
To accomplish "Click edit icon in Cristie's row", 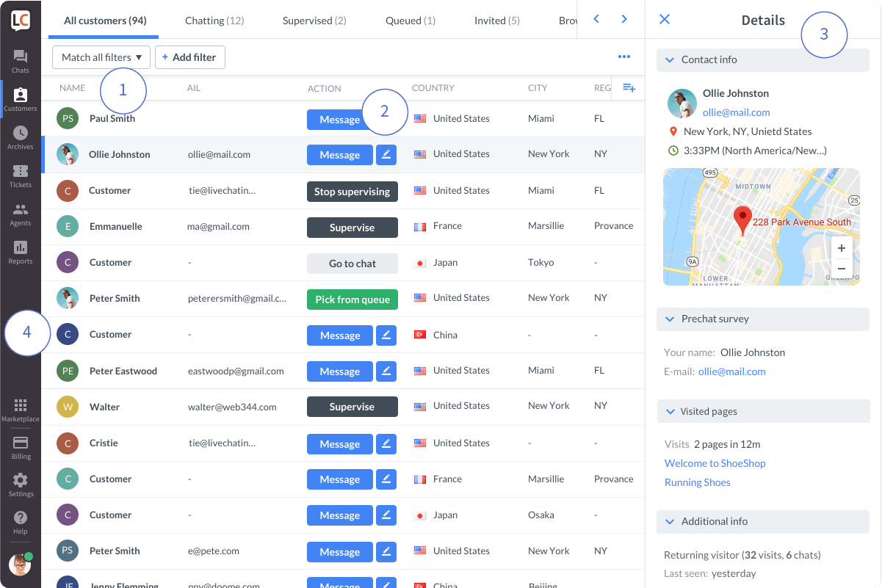I will pos(386,443).
